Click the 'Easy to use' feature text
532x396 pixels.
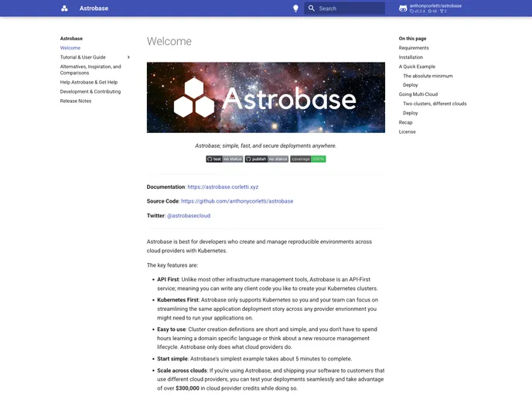(172, 329)
